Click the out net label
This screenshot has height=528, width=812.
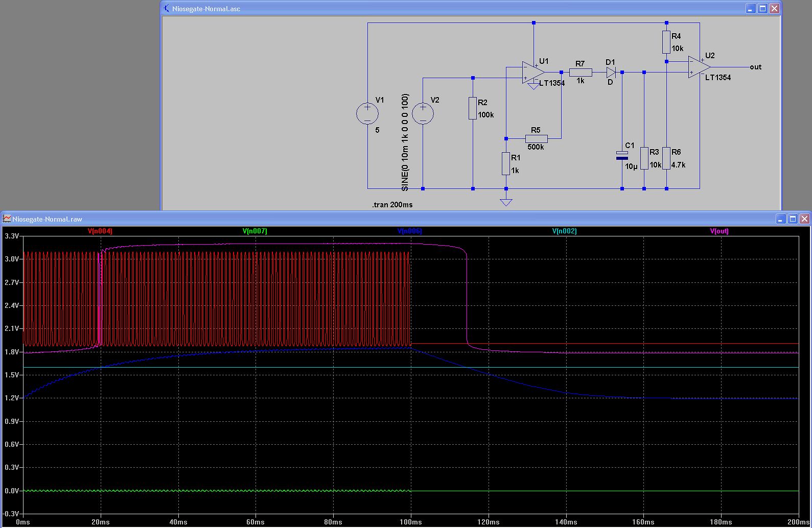pyautogui.click(x=755, y=67)
